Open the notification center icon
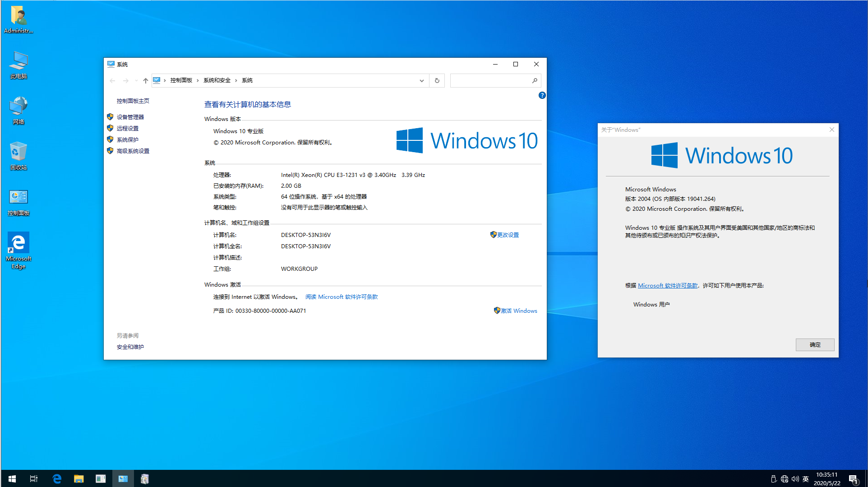Image resolution: width=868 pixels, height=487 pixels. point(853,479)
